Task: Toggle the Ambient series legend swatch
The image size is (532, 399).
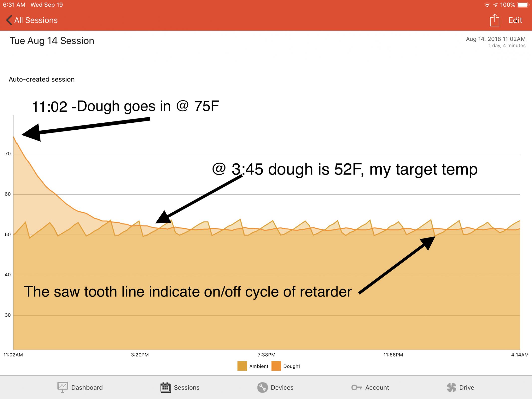Action: point(242,366)
